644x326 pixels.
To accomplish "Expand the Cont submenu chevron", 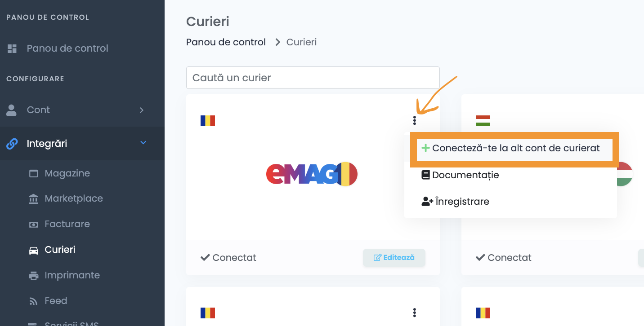I will pos(142,110).
